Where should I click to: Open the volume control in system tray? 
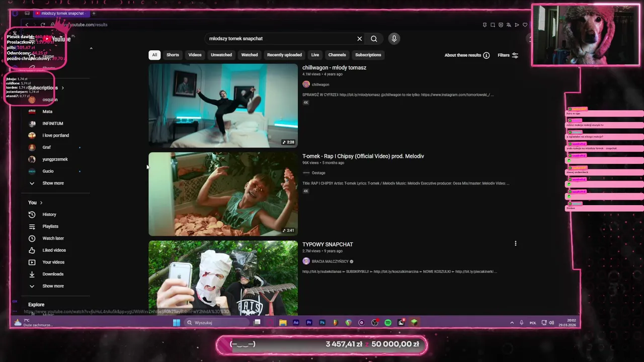pos(551,323)
